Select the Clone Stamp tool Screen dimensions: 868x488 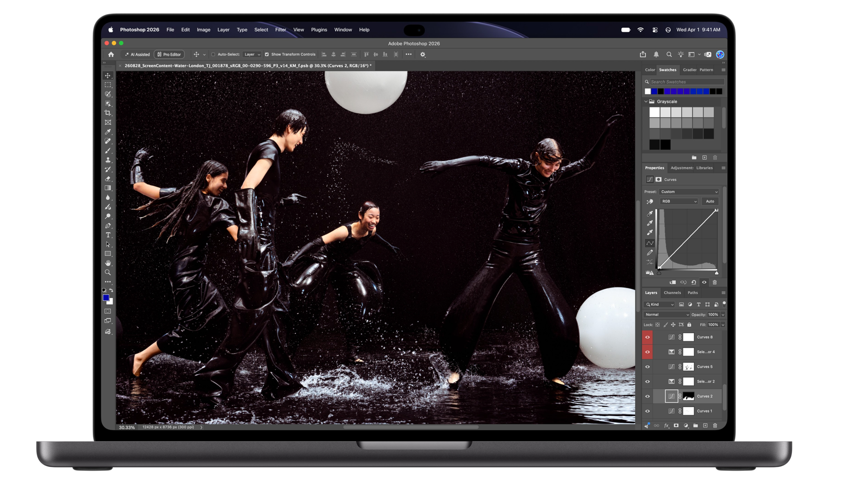coord(108,160)
